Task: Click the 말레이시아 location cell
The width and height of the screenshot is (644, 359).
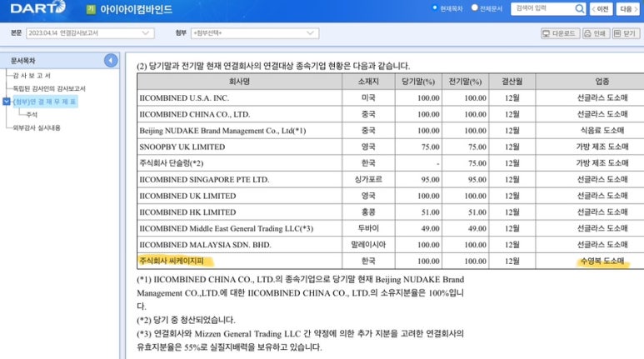Action: 368,245
